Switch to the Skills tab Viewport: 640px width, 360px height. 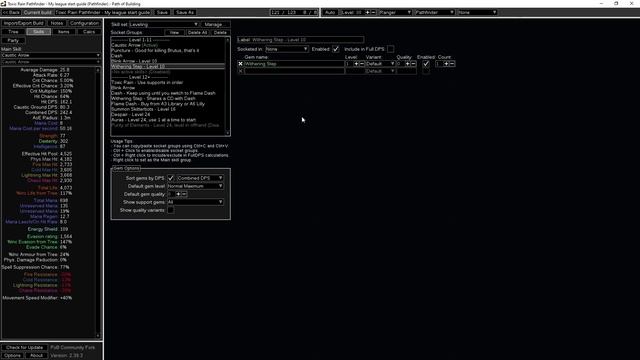(x=38, y=31)
